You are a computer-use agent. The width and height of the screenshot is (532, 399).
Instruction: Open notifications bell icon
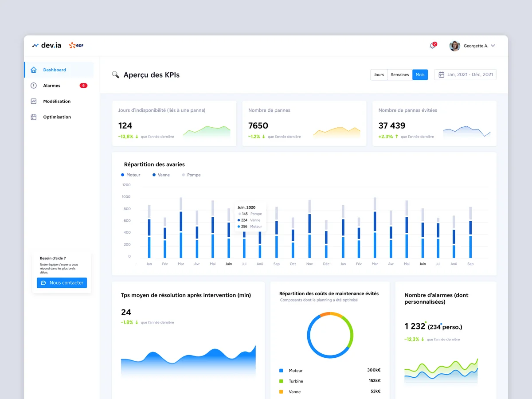433,46
